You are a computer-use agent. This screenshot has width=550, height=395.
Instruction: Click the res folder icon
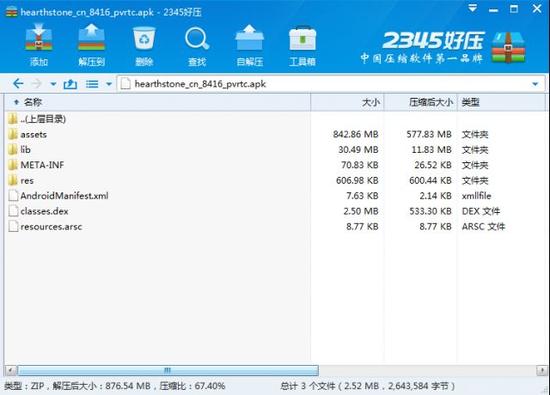point(13,181)
